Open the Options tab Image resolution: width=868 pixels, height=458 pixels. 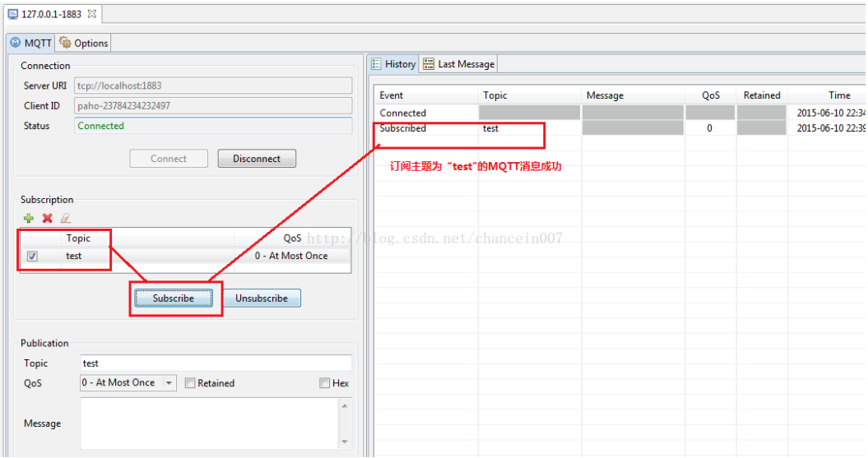[x=84, y=43]
